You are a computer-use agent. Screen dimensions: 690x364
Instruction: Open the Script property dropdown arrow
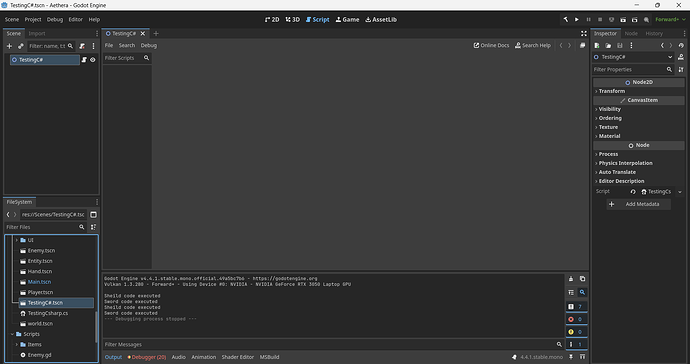679,191
